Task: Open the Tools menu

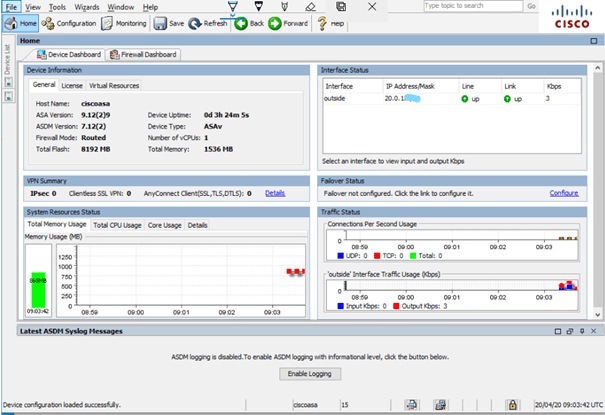Action: 57,6
